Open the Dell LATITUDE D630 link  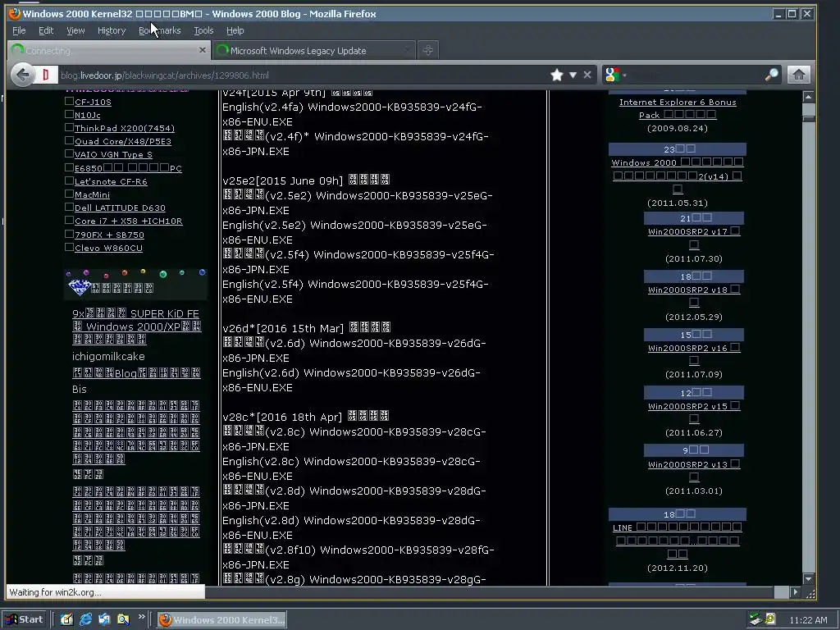click(x=120, y=208)
